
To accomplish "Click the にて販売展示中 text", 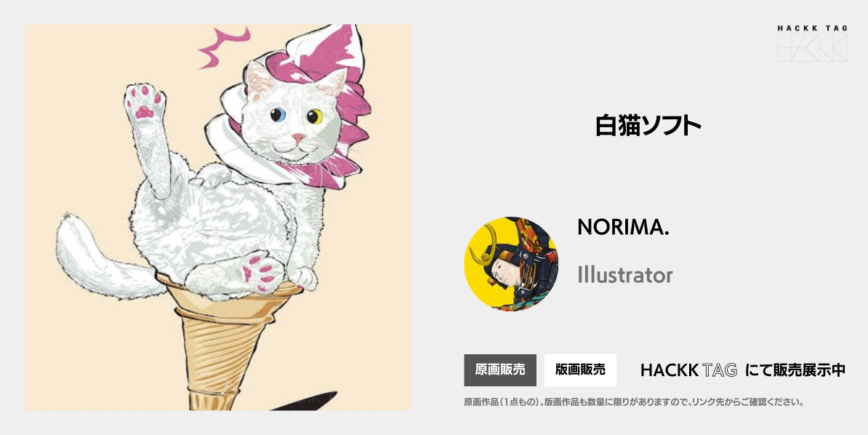I will (795, 370).
